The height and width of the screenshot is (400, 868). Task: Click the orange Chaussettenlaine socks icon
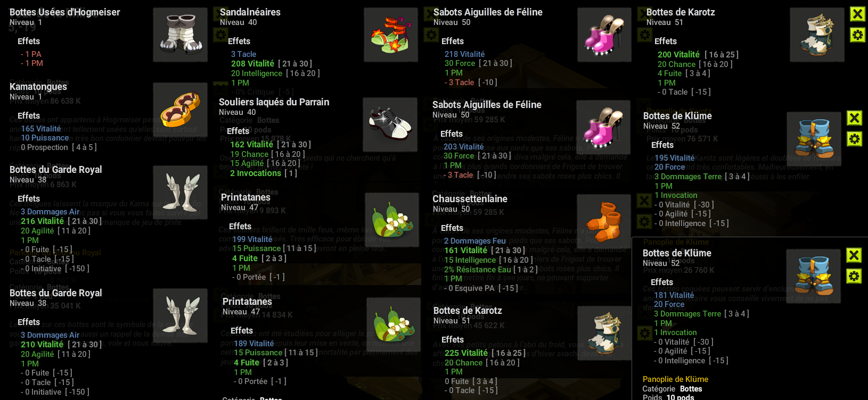pyautogui.click(x=604, y=221)
